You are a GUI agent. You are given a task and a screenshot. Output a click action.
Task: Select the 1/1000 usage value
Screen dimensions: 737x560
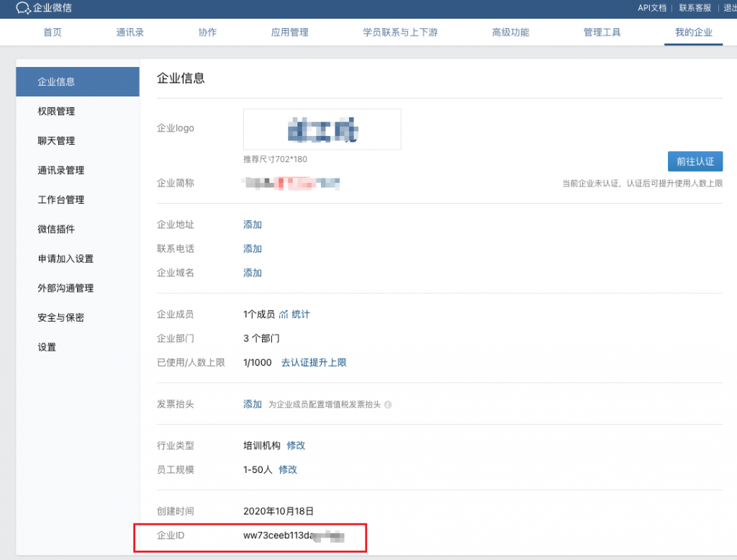coord(258,363)
